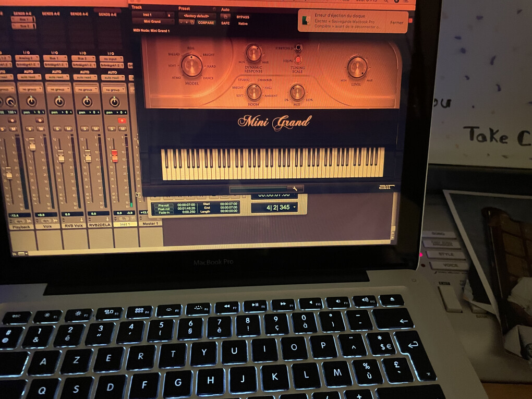This screenshot has width=532, height=399.
Task: Click next preset plus icon in plugin header
Action: pos(187,23)
